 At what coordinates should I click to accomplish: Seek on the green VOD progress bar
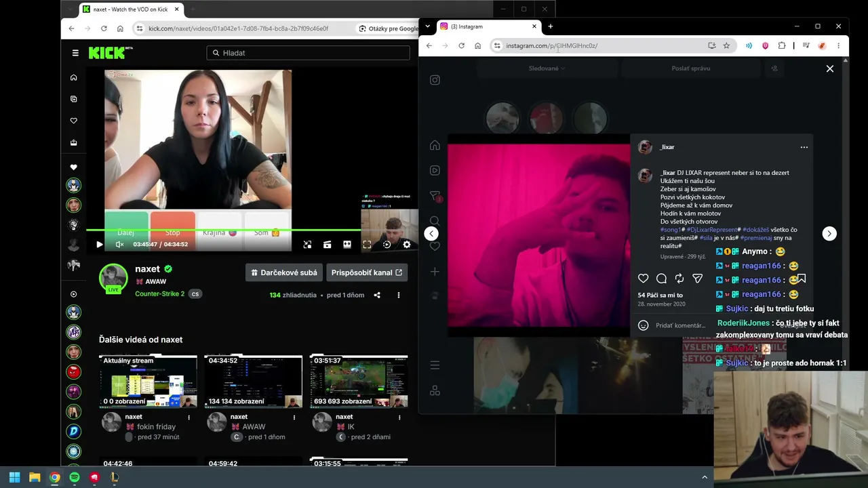(252, 230)
